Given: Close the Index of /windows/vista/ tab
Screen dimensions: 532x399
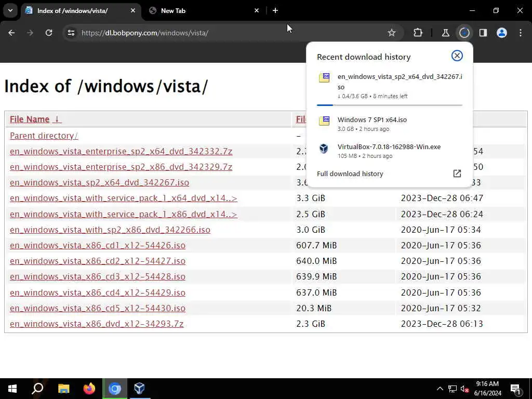Looking at the screenshot, I should (x=133, y=10).
